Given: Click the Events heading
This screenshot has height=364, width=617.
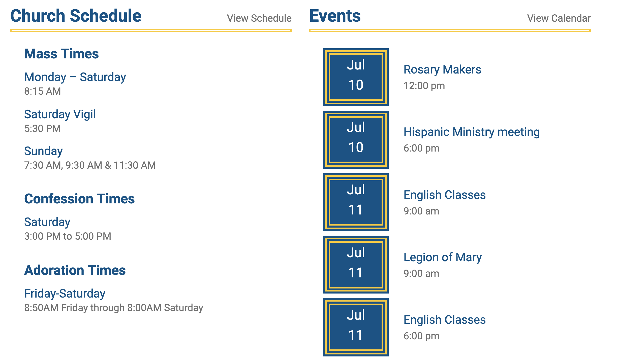Looking at the screenshot, I should [335, 16].
